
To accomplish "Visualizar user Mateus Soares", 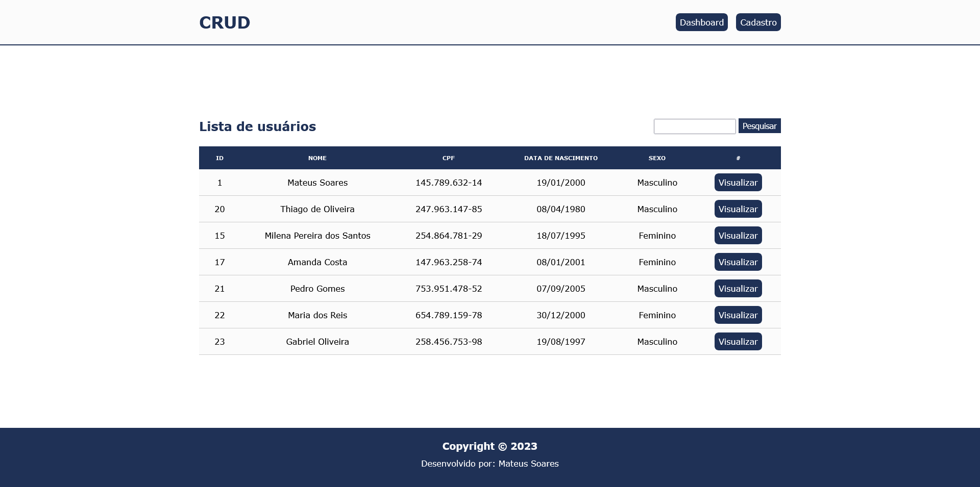I will [738, 183].
